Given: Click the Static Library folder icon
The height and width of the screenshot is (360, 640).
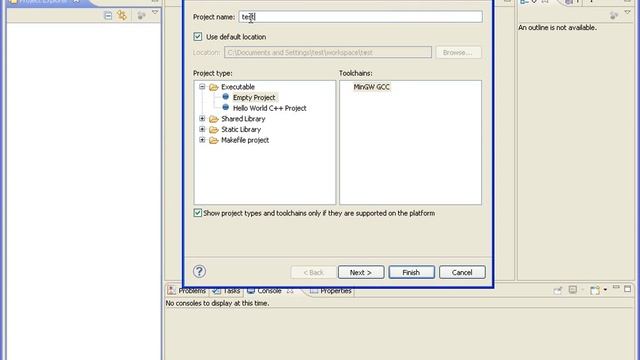Looking at the screenshot, I should [x=213, y=130].
